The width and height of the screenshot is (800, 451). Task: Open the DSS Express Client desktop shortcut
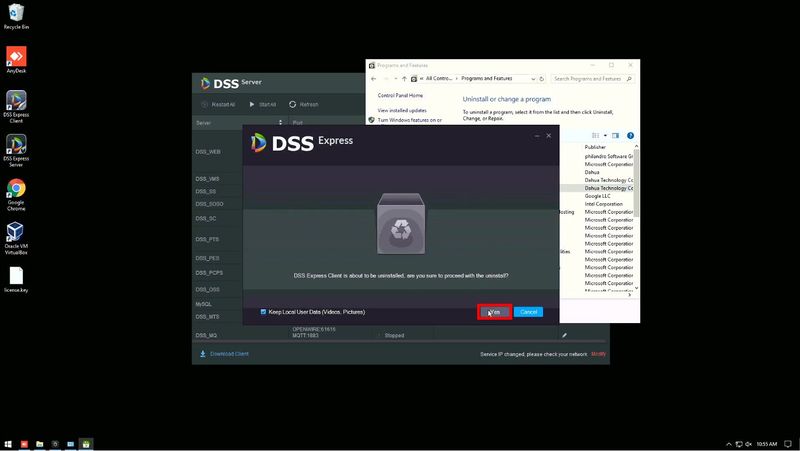point(16,107)
